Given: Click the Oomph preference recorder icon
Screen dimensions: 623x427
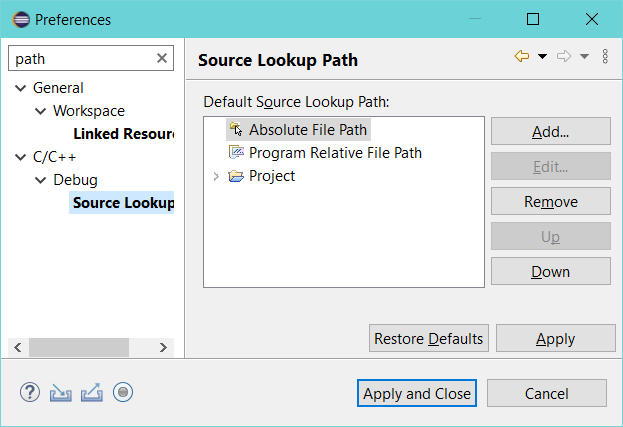Looking at the screenshot, I should pos(123,392).
